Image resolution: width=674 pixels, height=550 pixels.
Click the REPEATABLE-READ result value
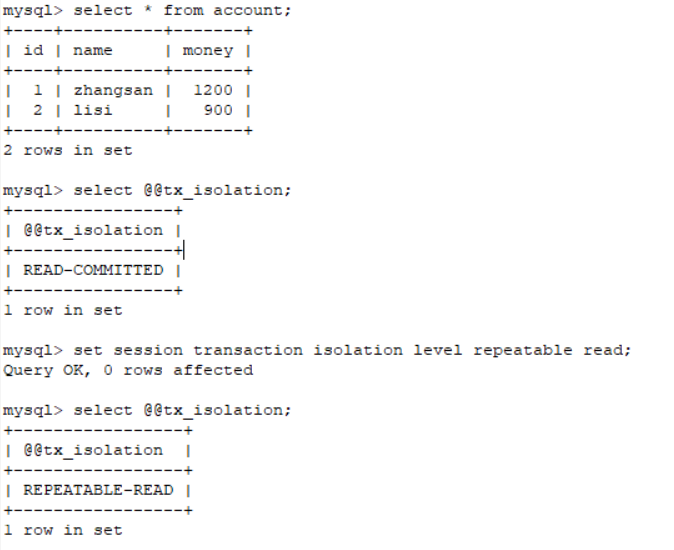[x=98, y=490]
